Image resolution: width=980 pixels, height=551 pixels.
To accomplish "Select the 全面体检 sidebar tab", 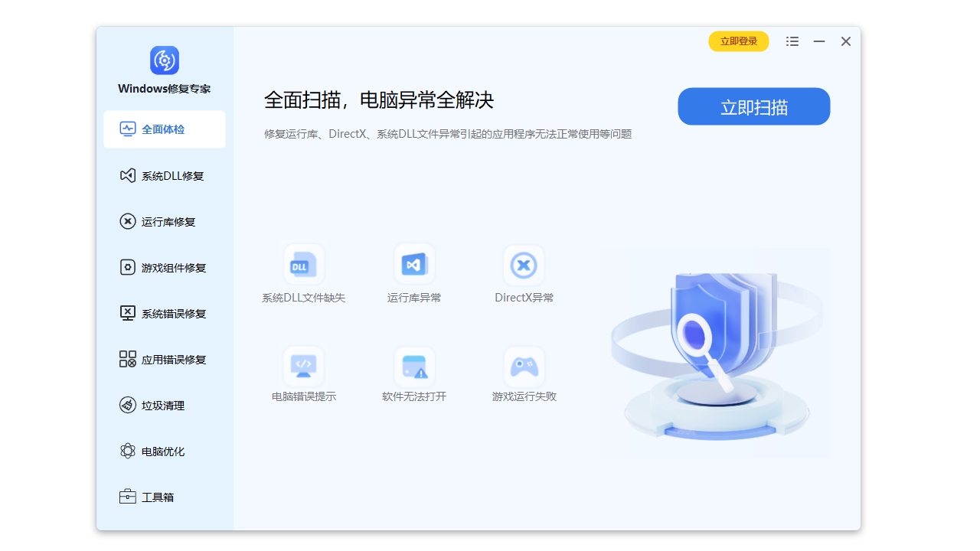I will point(165,129).
